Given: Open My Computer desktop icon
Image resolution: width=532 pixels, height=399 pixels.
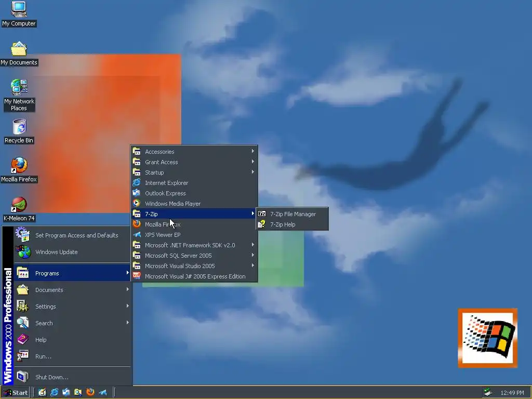Looking at the screenshot, I should click(19, 14).
